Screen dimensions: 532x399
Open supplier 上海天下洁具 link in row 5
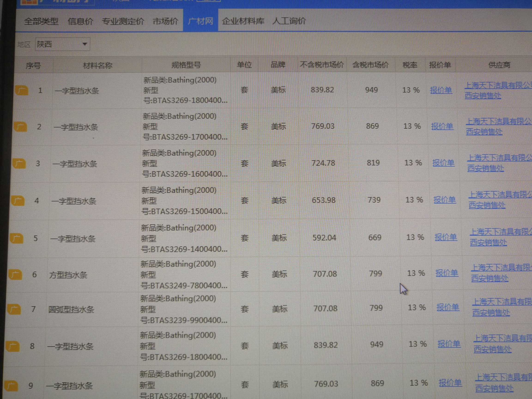click(501, 237)
